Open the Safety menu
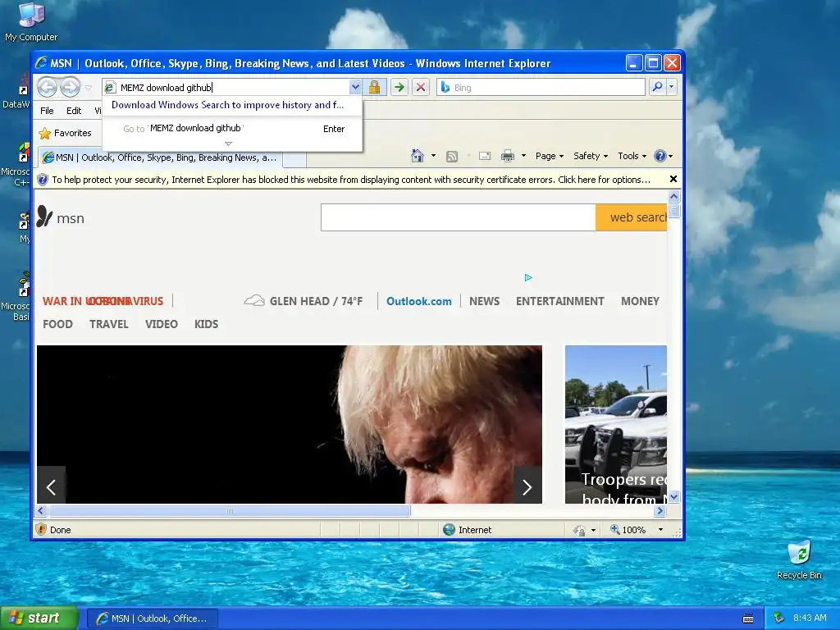Viewport: 840px width, 630px height. pos(591,156)
